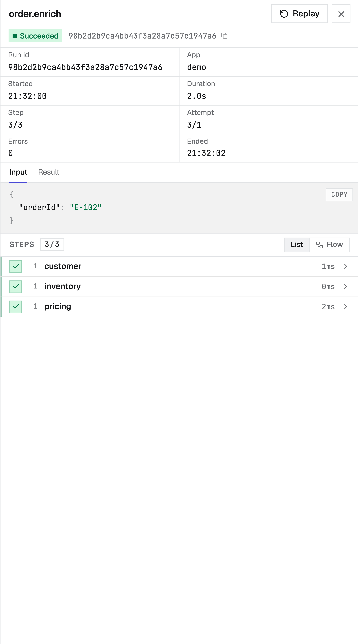Click the 1ms duration of customer step

tap(328, 267)
